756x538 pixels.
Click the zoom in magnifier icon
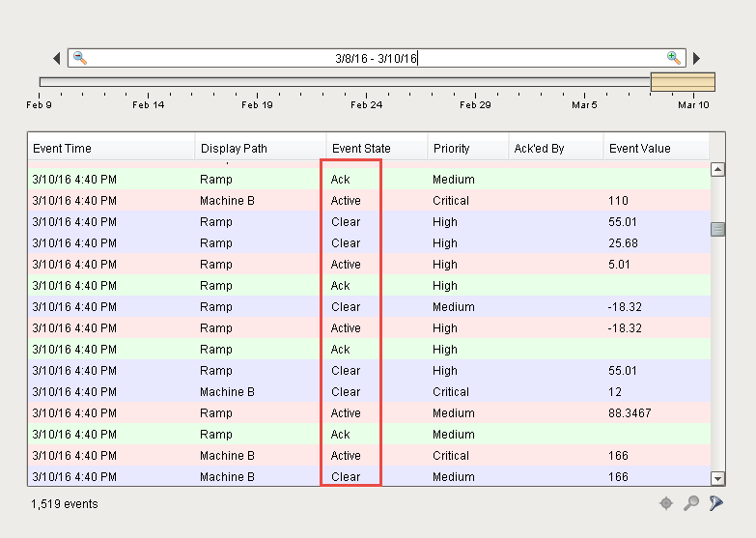pyautogui.click(x=673, y=58)
